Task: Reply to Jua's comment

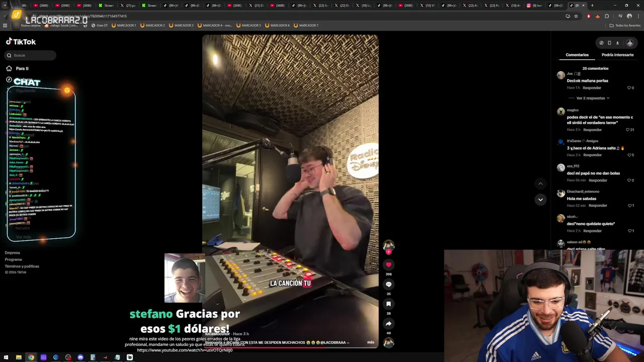Action: coord(592,88)
